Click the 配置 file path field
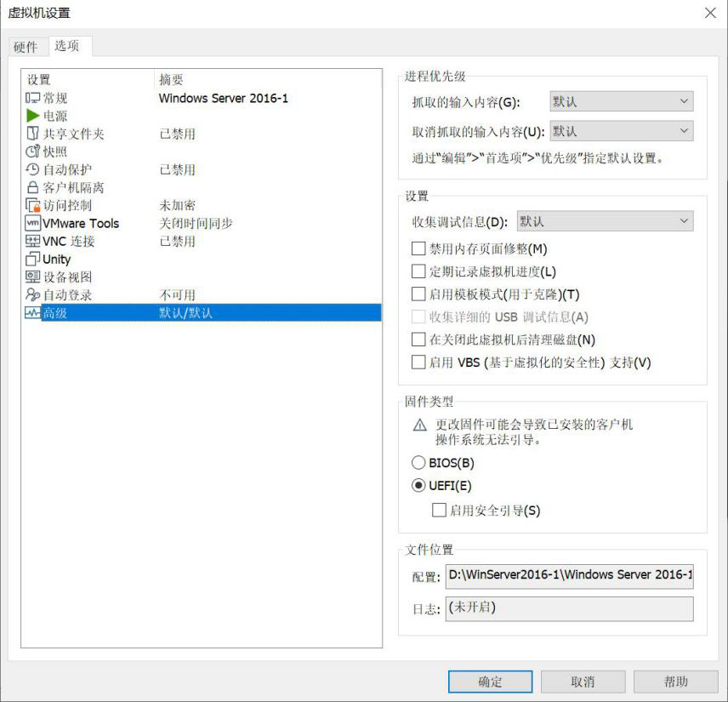The image size is (728, 702). click(x=570, y=576)
